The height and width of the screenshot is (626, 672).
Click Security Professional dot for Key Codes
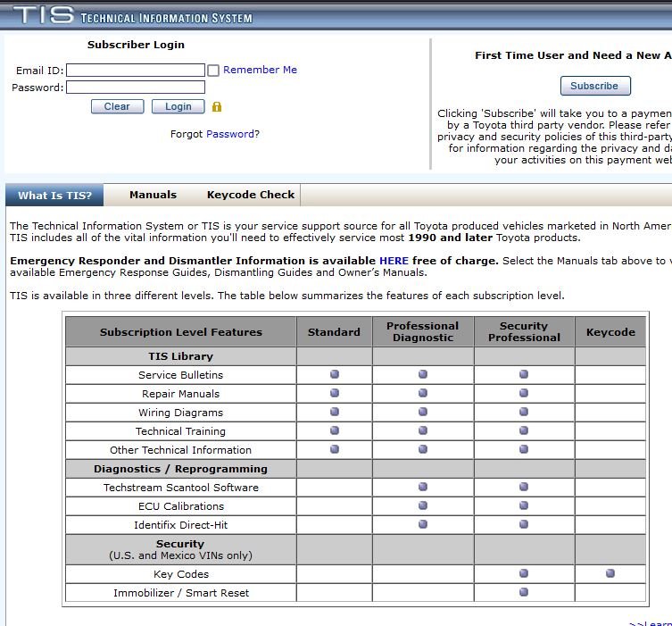pos(524,573)
